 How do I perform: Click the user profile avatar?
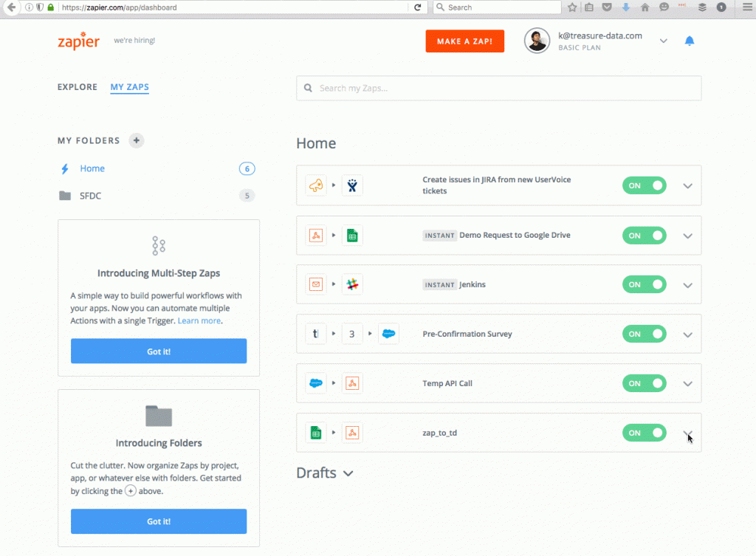pos(537,41)
